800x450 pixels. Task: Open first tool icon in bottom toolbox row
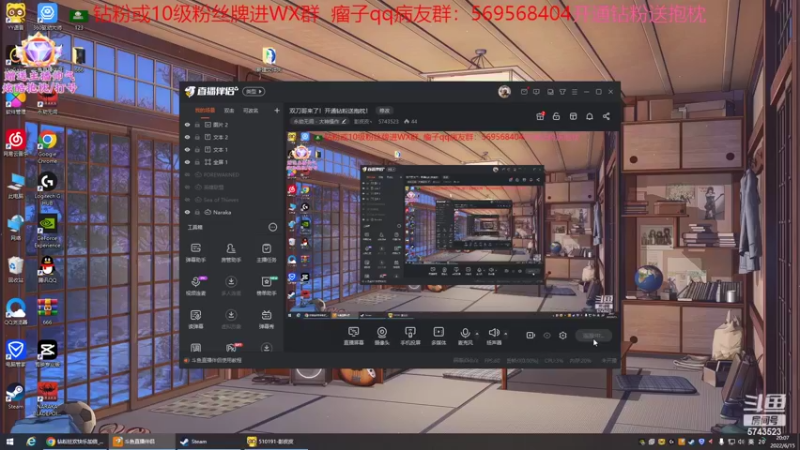click(x=195, y=347)
